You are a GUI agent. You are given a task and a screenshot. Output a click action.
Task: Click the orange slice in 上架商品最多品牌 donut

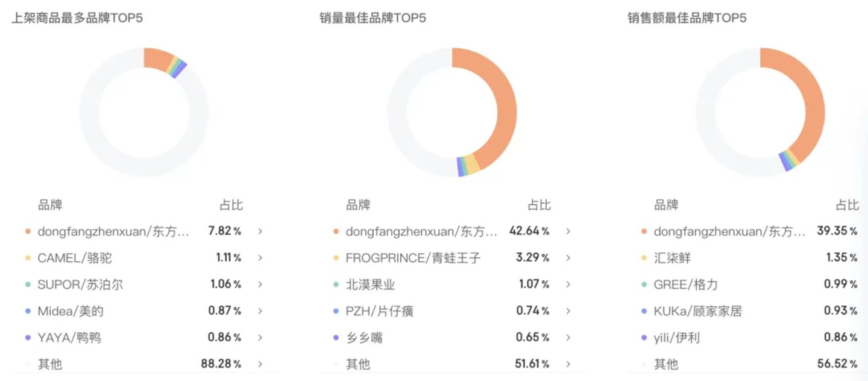coord(158,58)
